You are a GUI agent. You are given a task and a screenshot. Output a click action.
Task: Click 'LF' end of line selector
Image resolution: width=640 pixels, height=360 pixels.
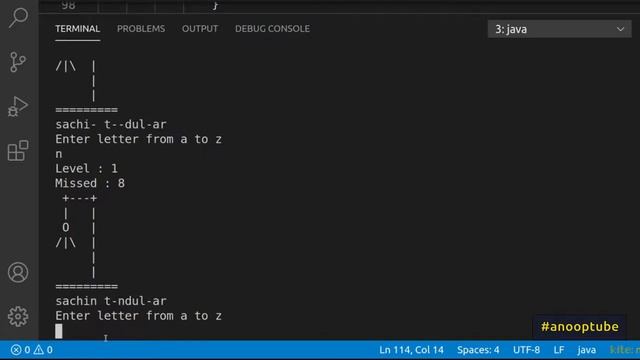coord(559,350)
